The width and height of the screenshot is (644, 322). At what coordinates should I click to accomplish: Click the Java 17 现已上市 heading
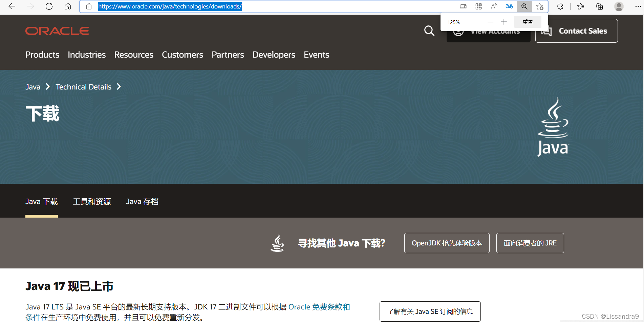pyautogui.click(x=69, y=286)
